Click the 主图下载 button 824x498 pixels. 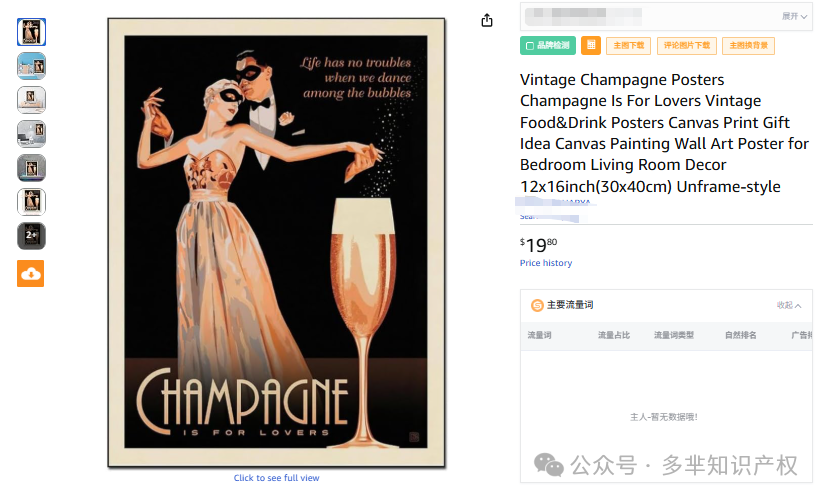pos(629,46)
